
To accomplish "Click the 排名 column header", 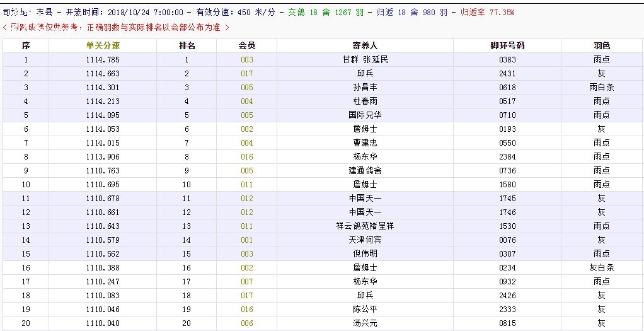I will [187, 46].
